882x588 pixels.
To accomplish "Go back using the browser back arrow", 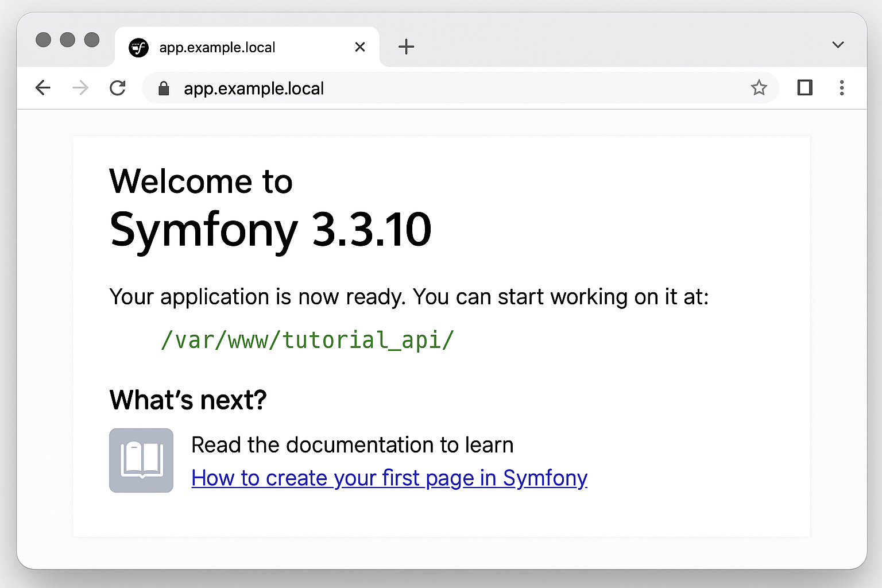I will pos(43,88).
